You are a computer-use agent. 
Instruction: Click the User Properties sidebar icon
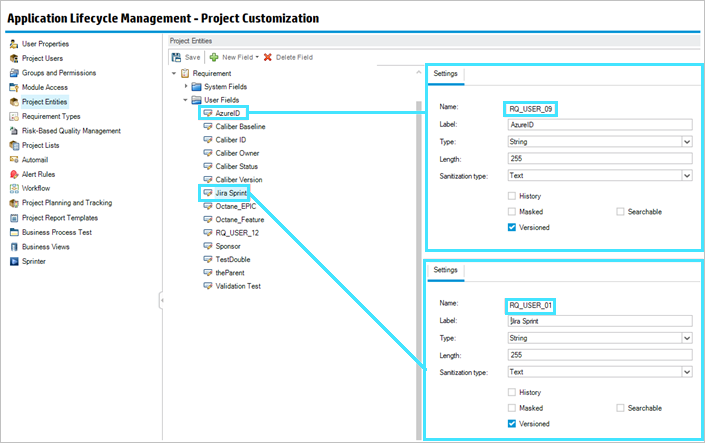coord(13,44)
